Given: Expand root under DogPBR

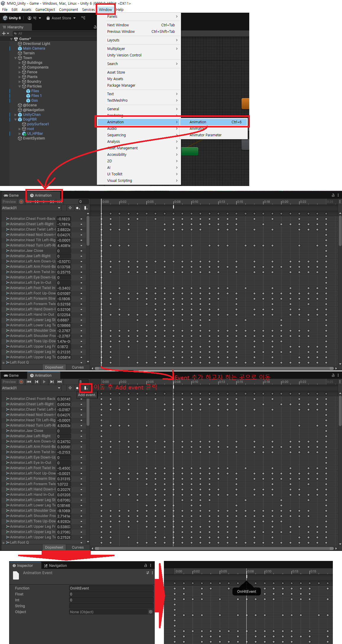Looking at the screenshot, I should pyautogui.click(x=20, y=129).
